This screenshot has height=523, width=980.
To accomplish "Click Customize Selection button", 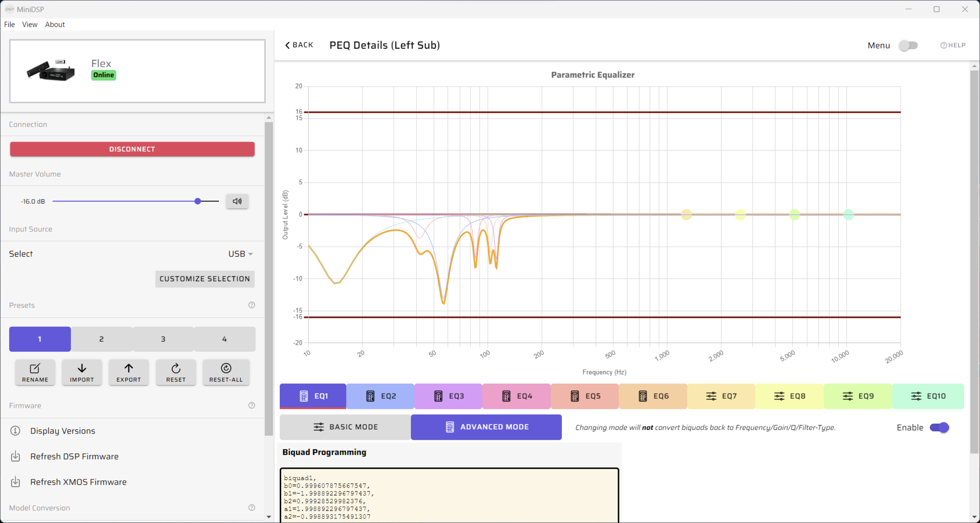I will [205, 278].
